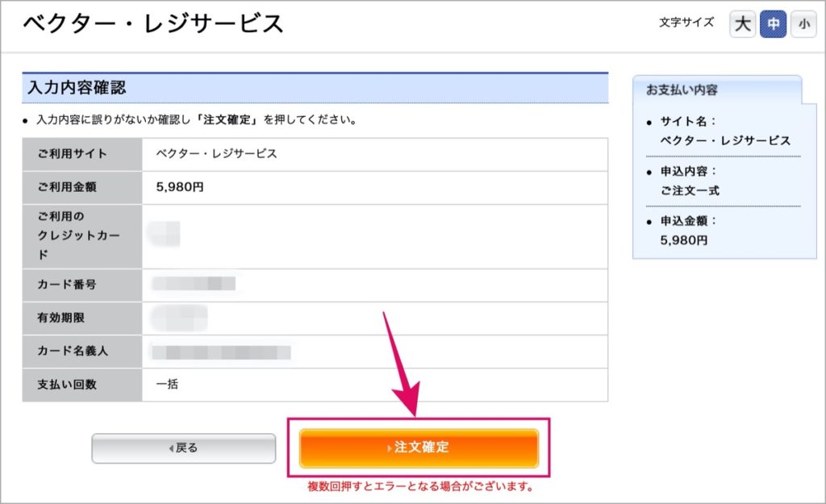
Task: Click the 注文確定 order confirm button
Action: [419, 448]
